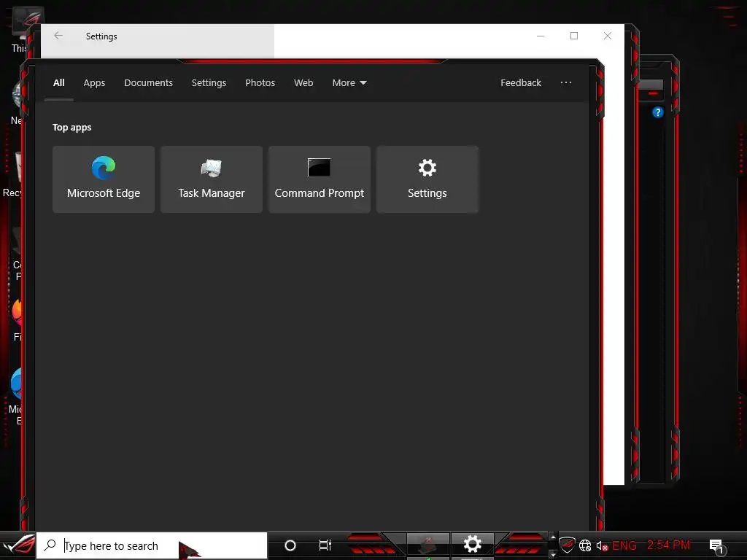Screen dimensions: 747x560
Task: Expand the More filters dropdown
Action: 349,83
